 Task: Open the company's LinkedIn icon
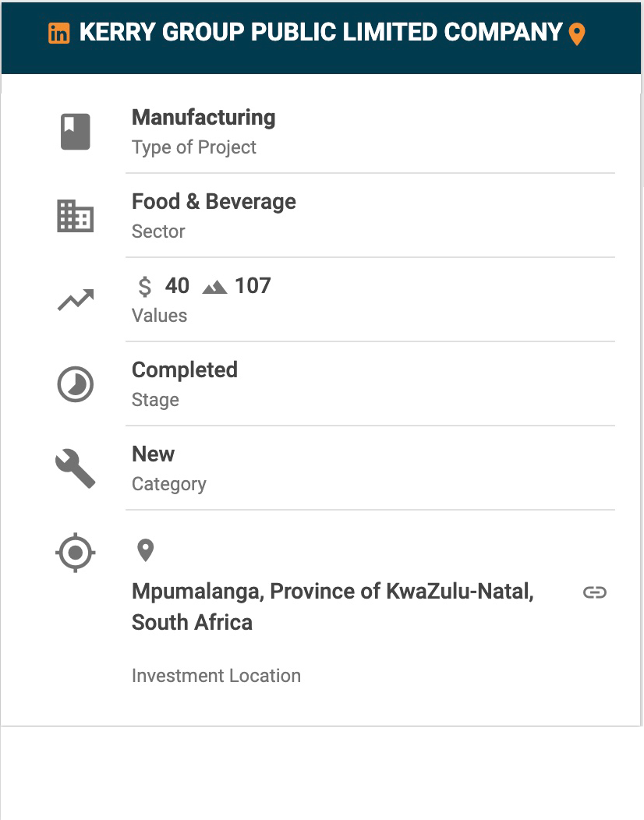click(x=59, y=33)
